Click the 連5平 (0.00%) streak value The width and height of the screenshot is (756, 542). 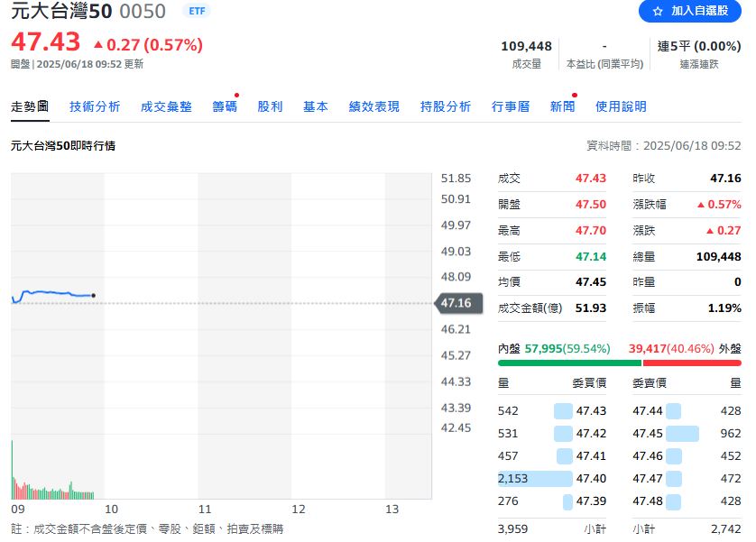[x=699, y=46]
